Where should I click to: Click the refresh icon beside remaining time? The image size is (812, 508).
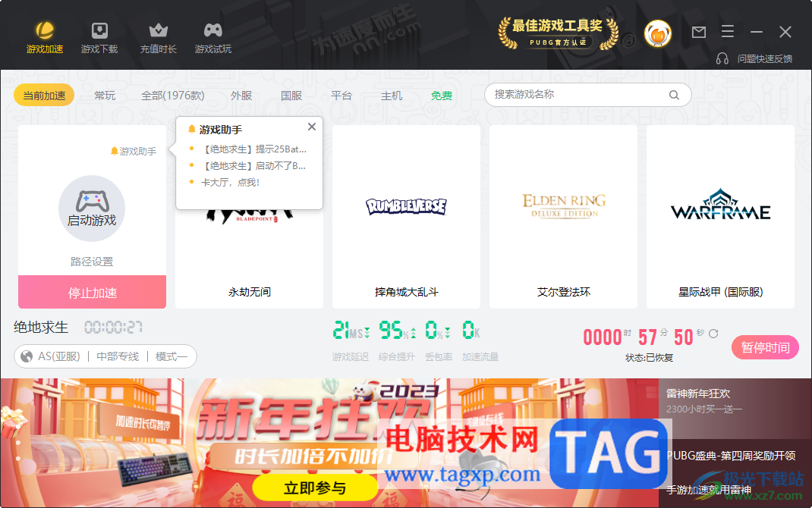[713, 334]
